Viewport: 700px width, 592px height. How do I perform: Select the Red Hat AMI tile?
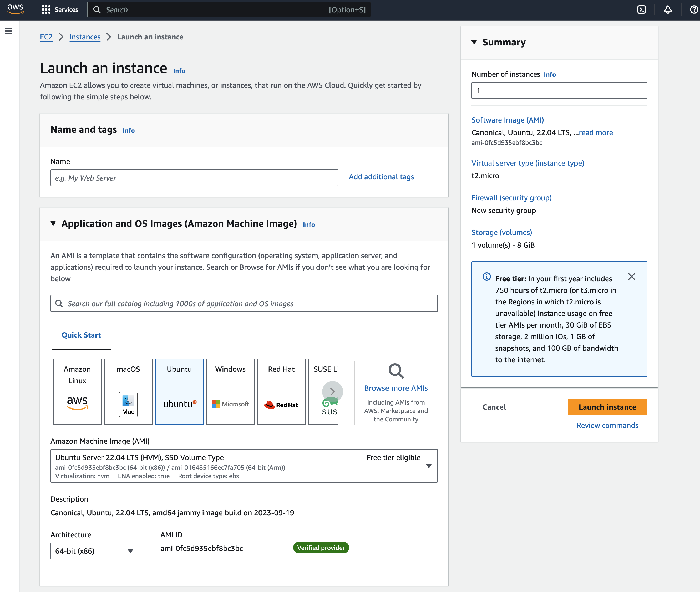281,392
